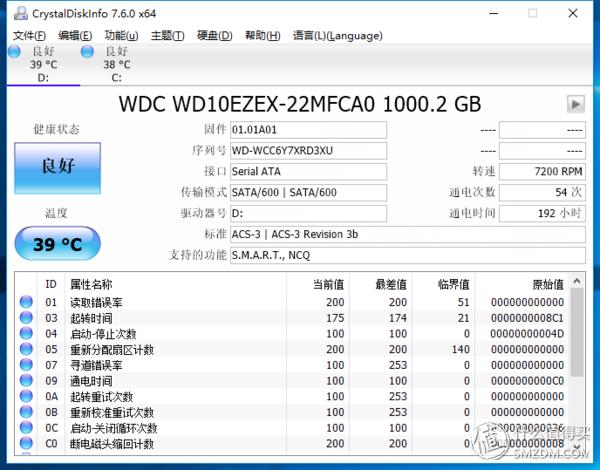
Task: Select the 通电时间 attribute row in the table
Action: pyautogui.click(x=292, y=381)
